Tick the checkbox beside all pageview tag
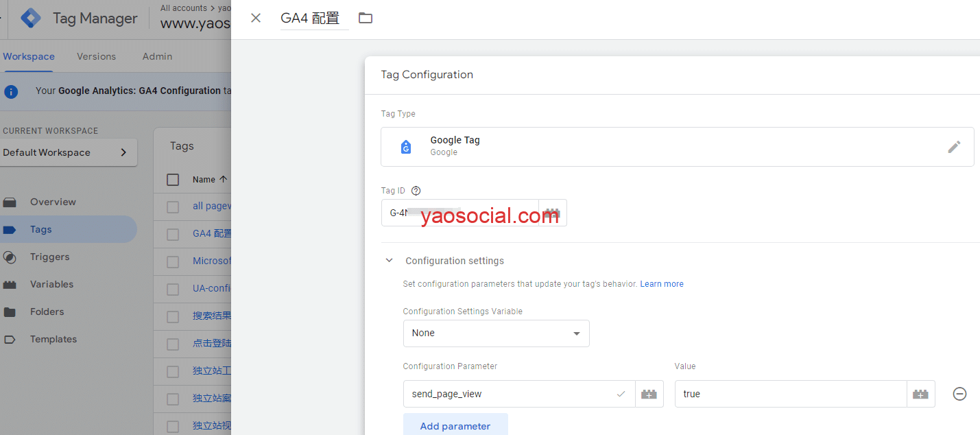The image size is (980, 435). (173, 207)
